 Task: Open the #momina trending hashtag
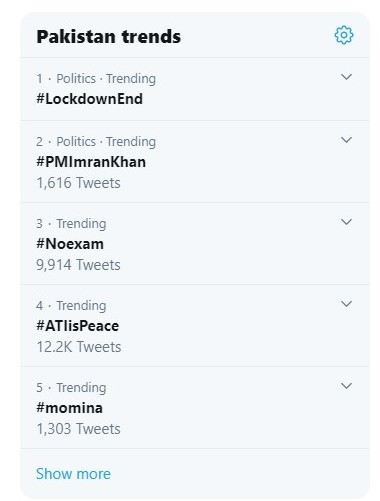[69, 408]
